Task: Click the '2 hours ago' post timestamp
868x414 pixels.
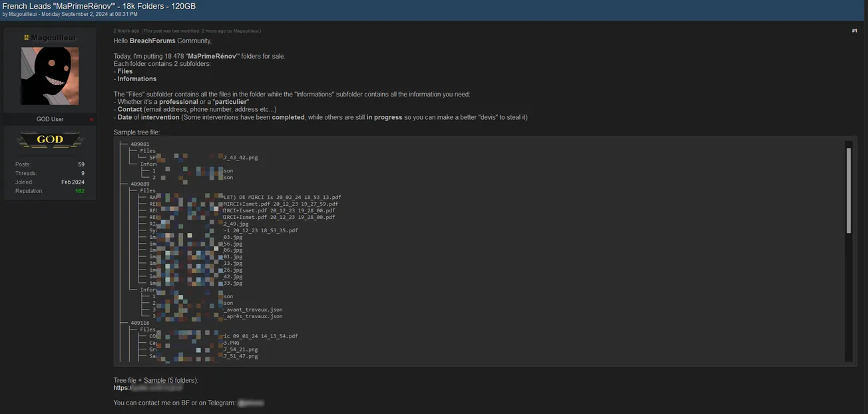Action: tap(126, 31)
